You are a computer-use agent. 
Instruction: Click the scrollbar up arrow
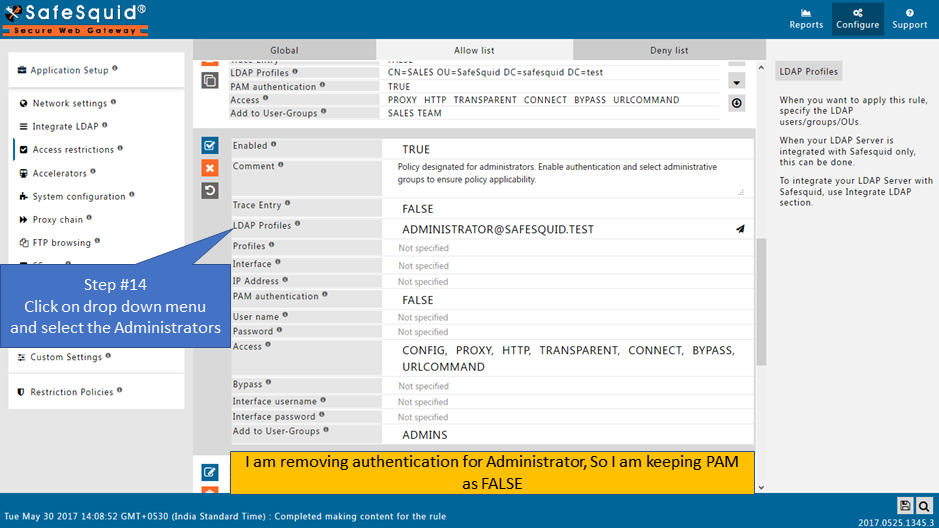(x=761, y=68)
